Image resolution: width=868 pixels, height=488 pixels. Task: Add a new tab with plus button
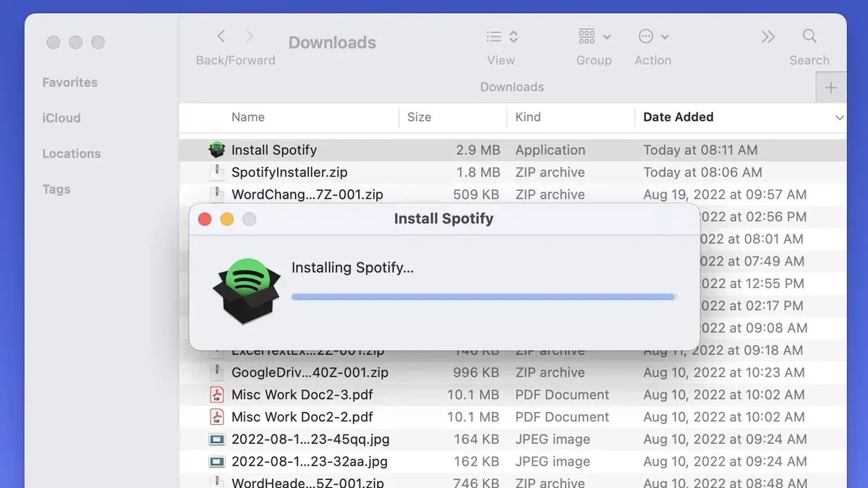pos(831,88)
